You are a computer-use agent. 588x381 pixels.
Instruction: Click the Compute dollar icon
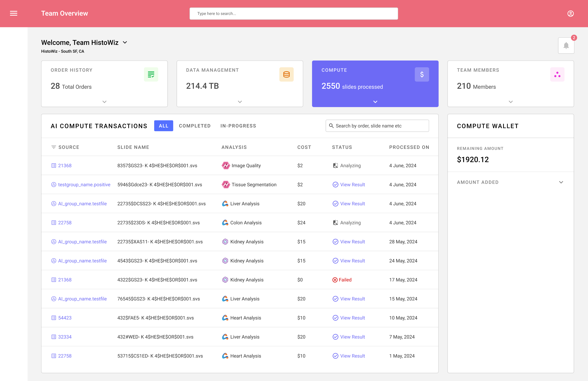point(422,74)
